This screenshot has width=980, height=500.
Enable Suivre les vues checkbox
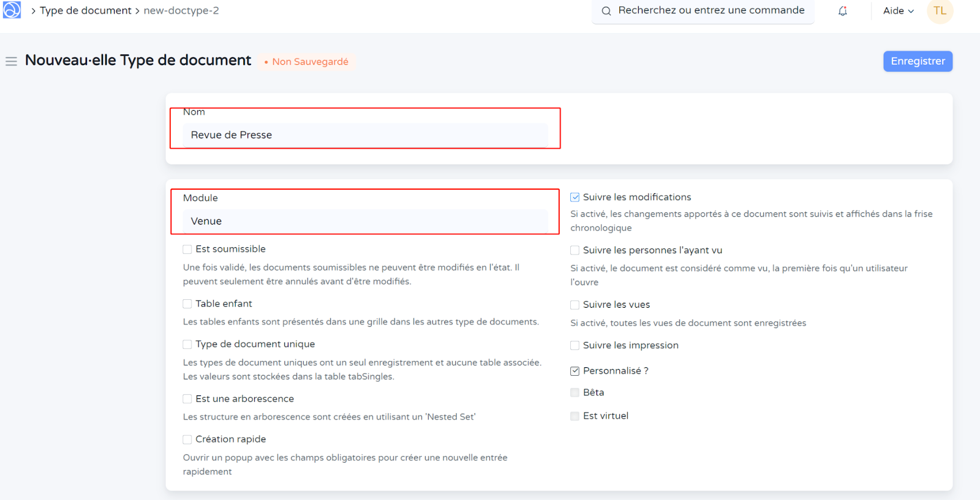coord(575,305)
